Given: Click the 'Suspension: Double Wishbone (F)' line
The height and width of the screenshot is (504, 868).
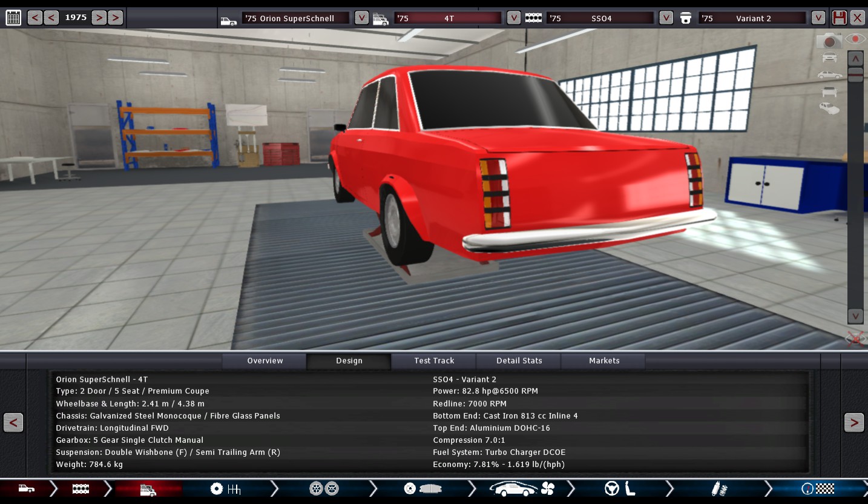Looking at the screenshot, I should coord(168,453).
